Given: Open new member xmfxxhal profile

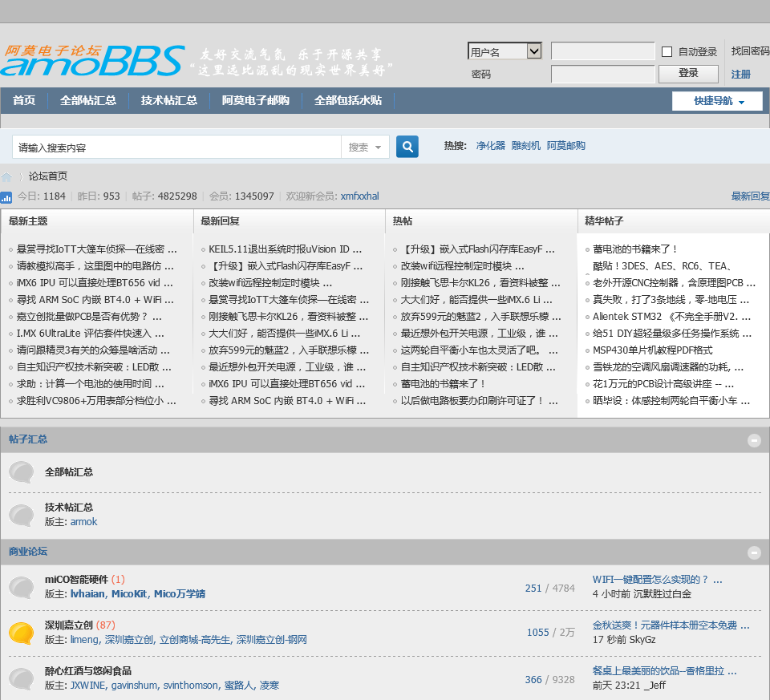Looking at the screenshot, I should 359,196.
